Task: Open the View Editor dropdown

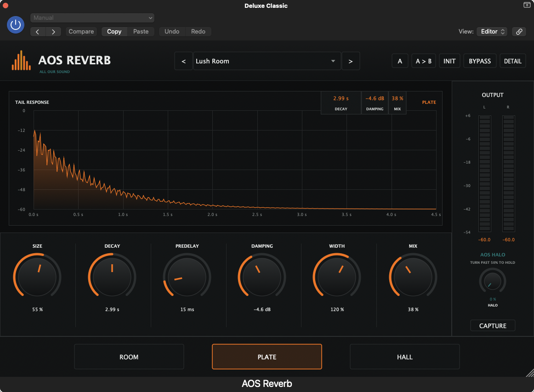Action: pos(492,32)
